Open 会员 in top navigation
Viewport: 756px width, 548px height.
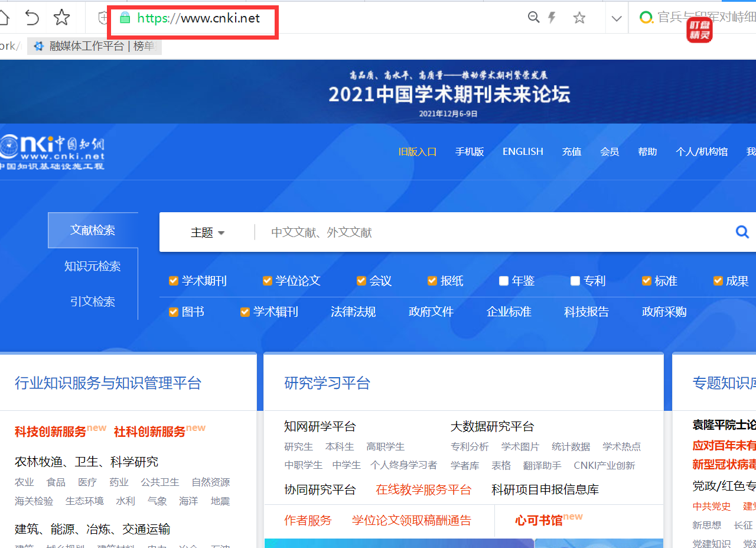pyautogui.click(x=610, y=151)
